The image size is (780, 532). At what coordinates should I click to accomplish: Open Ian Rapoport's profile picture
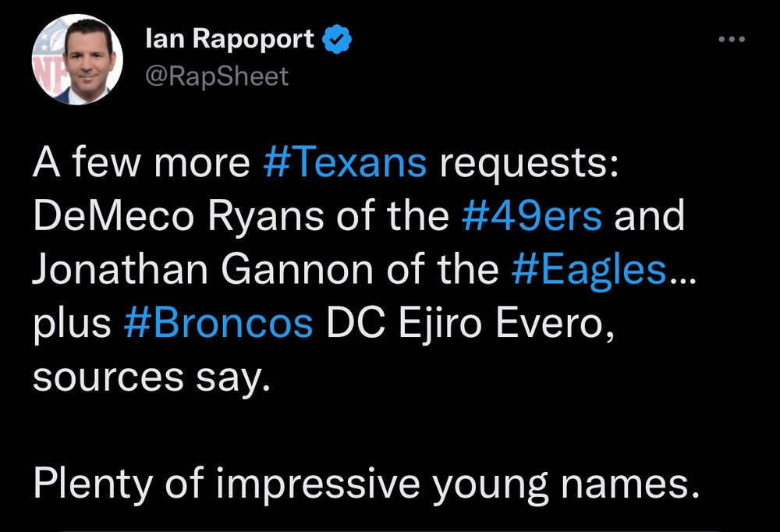click(x=77, y=59)
